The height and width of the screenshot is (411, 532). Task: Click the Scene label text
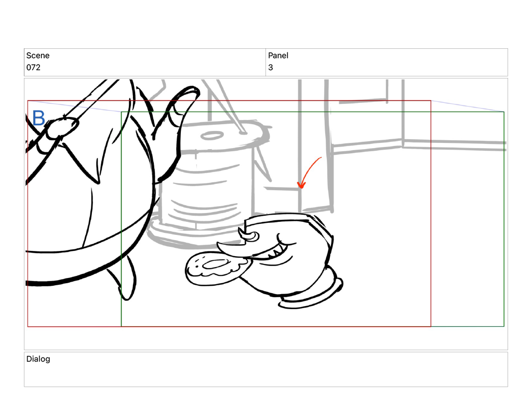(x=38, y=56)
